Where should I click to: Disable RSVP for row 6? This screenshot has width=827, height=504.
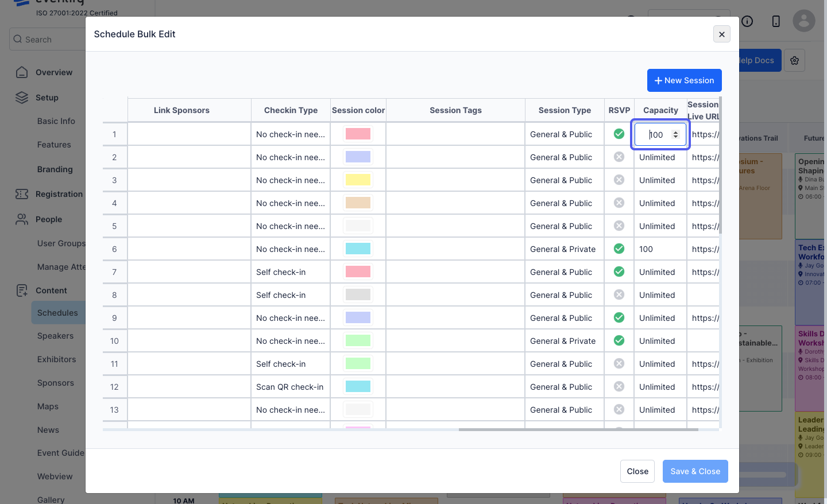click(619, 249)
